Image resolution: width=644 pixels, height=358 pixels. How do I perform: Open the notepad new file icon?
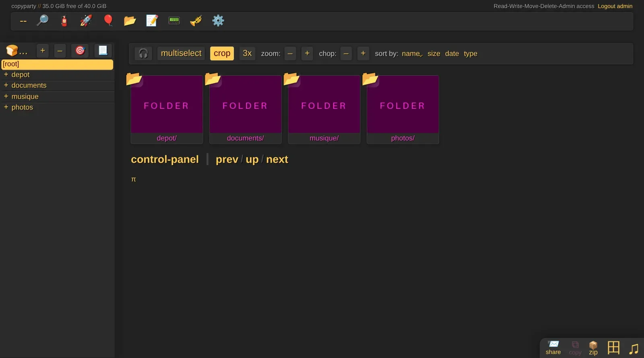point(152,21)
